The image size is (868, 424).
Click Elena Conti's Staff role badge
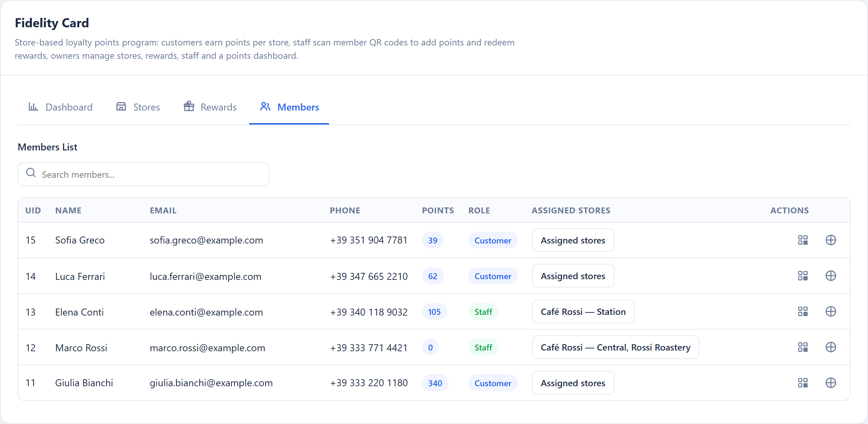click(483, 312)
